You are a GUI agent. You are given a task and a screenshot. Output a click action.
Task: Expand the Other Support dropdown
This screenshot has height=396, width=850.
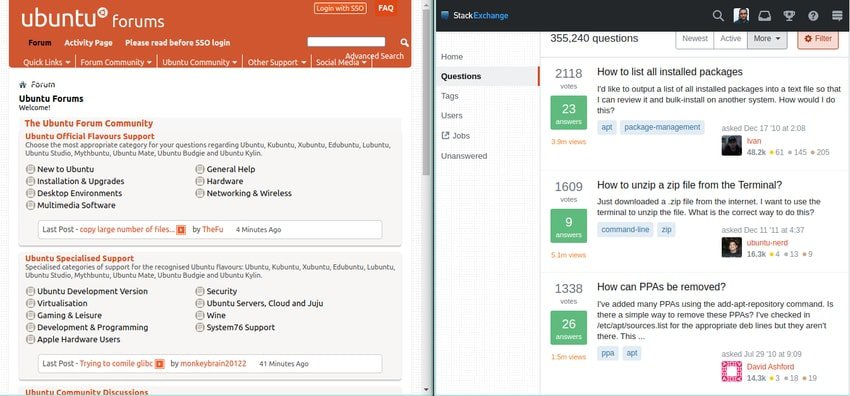pyautogui.click(x=277, y=62)
